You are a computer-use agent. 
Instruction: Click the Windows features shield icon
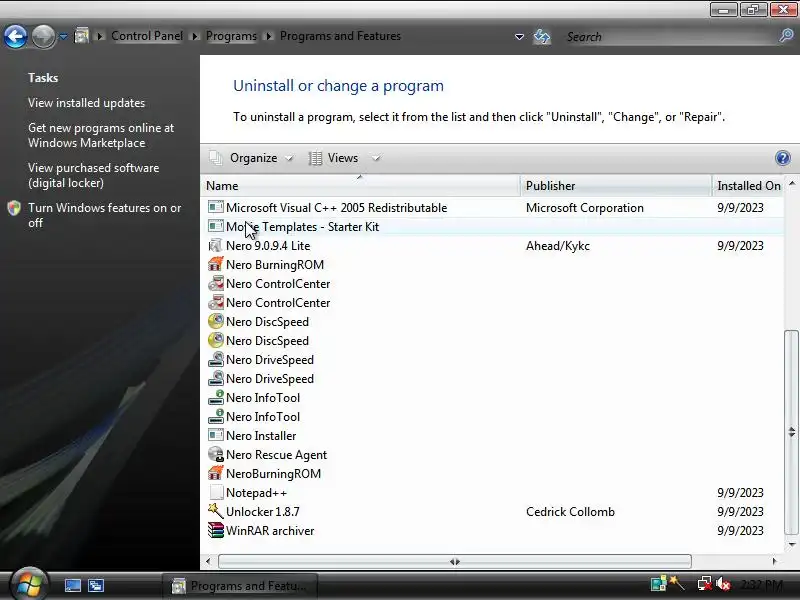[14, 208]
